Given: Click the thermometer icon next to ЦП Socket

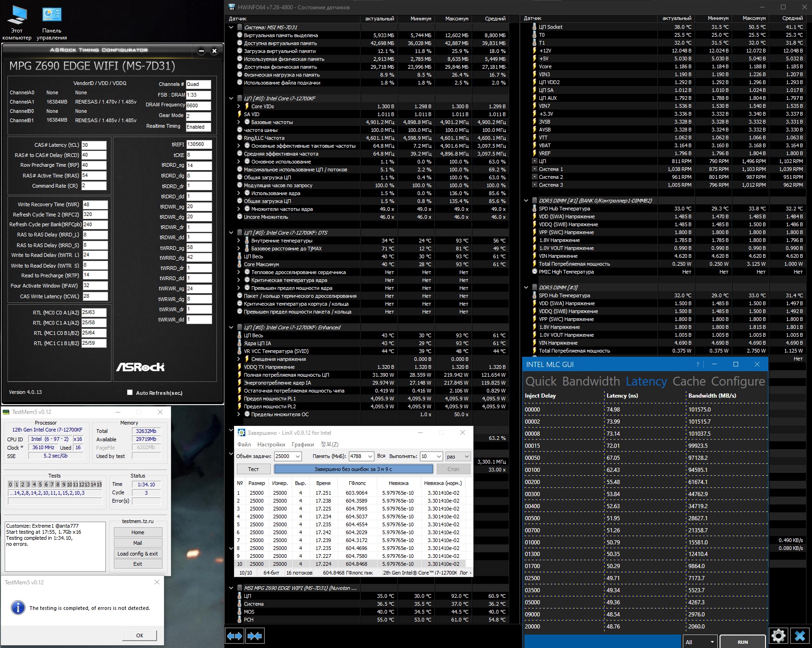Looking at the screenshot, I should click(534, 27).
